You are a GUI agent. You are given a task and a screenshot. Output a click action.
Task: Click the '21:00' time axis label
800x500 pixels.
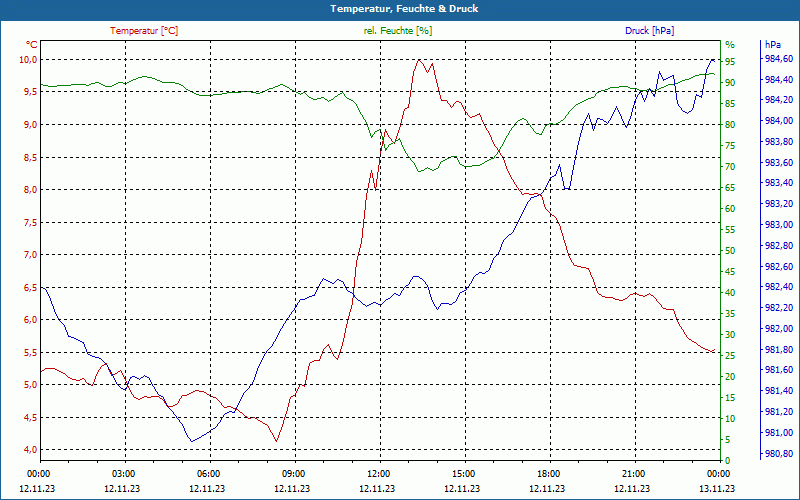[634, 473]
